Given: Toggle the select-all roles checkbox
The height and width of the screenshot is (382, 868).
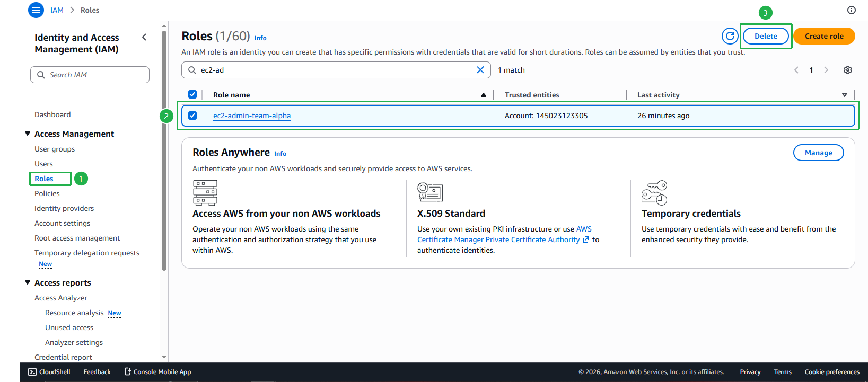Looking at the screenshot, I should [192, 94].
